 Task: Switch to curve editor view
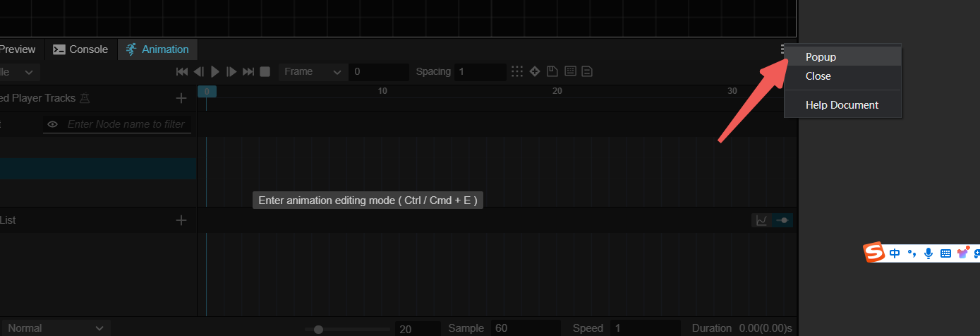coord(761,220)
